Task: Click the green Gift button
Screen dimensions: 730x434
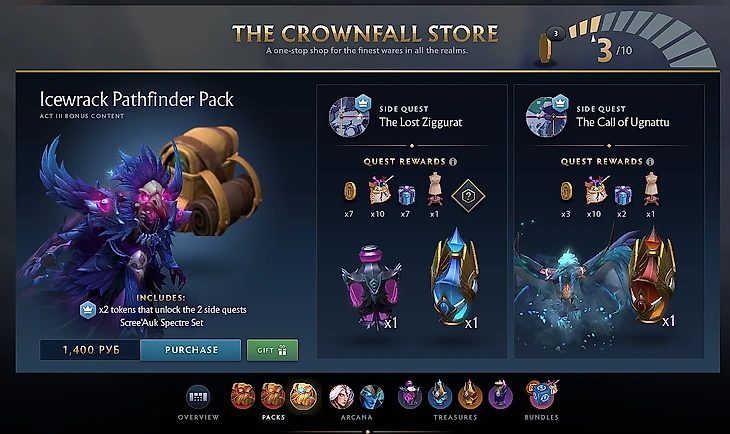Action: coord(272,350)
